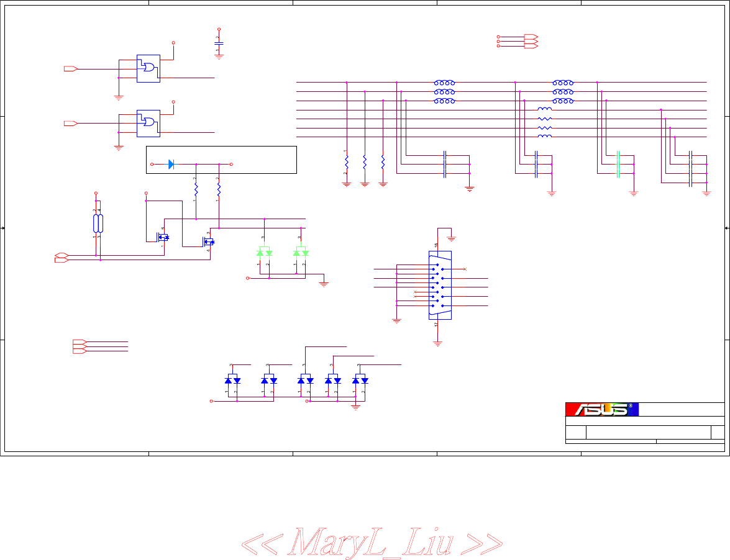Pick the left resistor below the boxed diode

coord(196,189)
